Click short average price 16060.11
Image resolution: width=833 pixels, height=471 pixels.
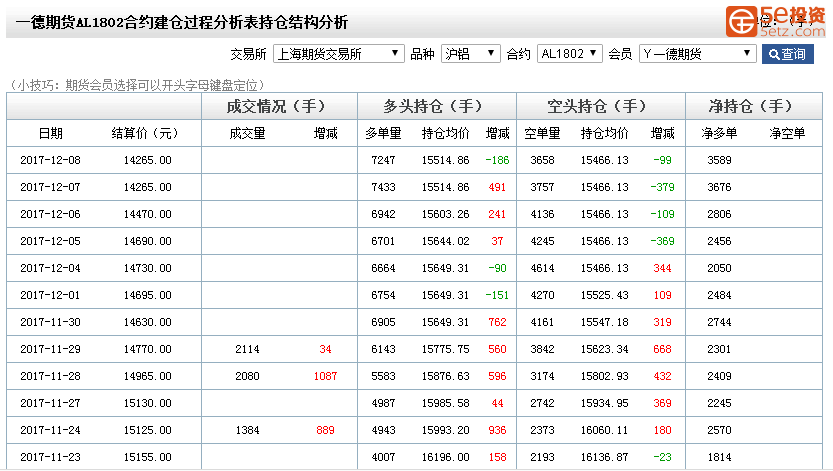point(605,431)
